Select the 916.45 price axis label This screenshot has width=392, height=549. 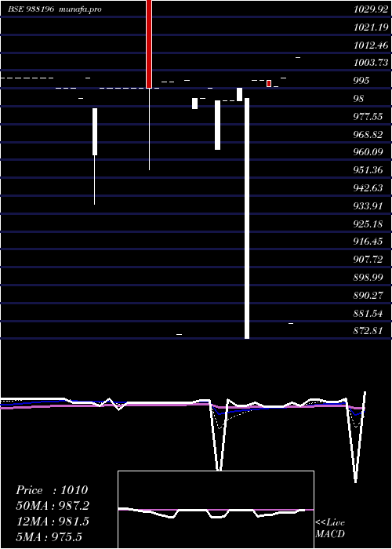(x=368, y=242)
